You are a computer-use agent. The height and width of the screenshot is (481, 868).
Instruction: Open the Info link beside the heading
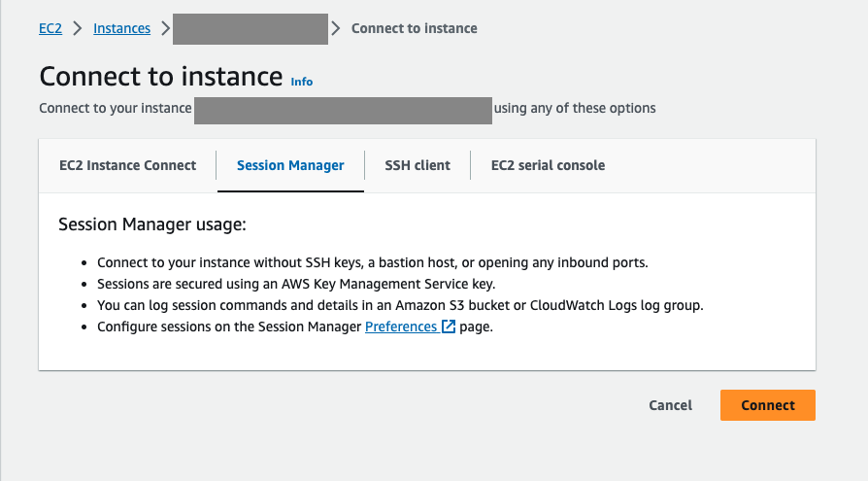pyautogui.click(x=302, y=82)
